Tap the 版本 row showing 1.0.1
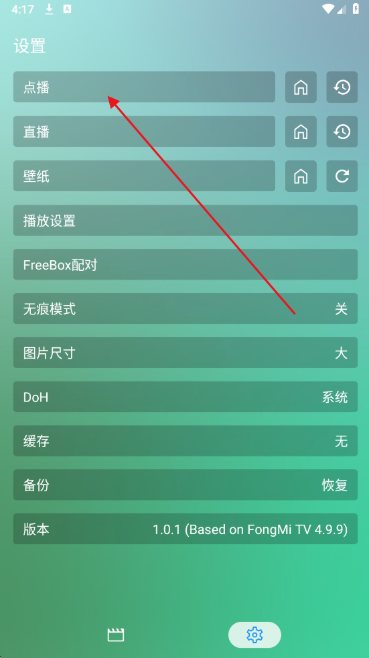The width and height of the screenshot is (369, 658). [x=185, y=529]
